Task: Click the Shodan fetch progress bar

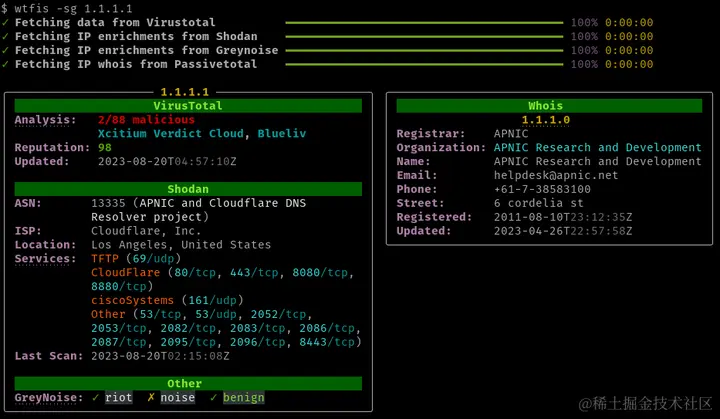Action: coord(424,36)
